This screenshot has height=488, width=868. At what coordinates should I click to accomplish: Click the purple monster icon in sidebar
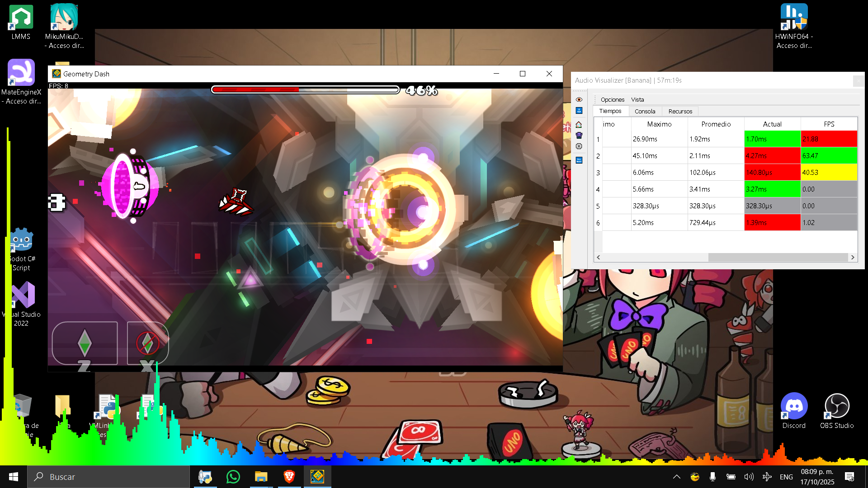[579, 135]
